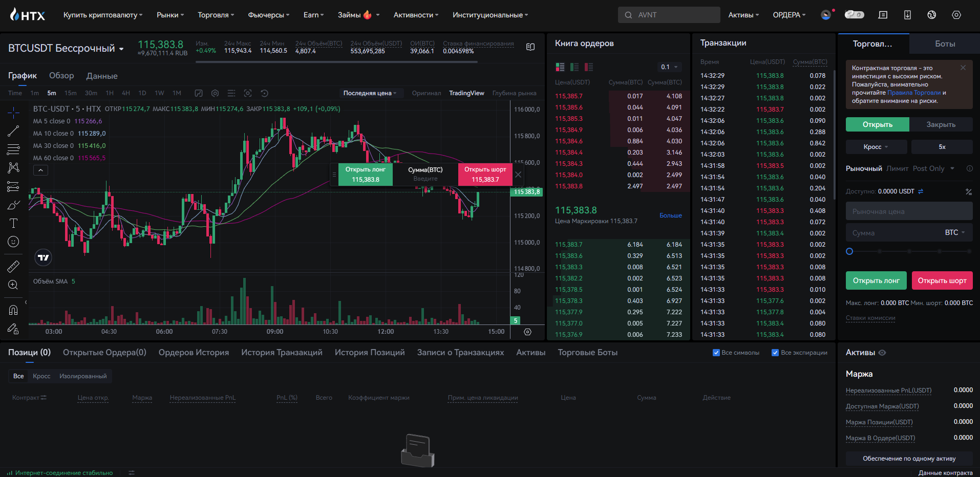Open the 'Кросс' margin mode dropdown
The image size is (980, 477).
(876, 147)
